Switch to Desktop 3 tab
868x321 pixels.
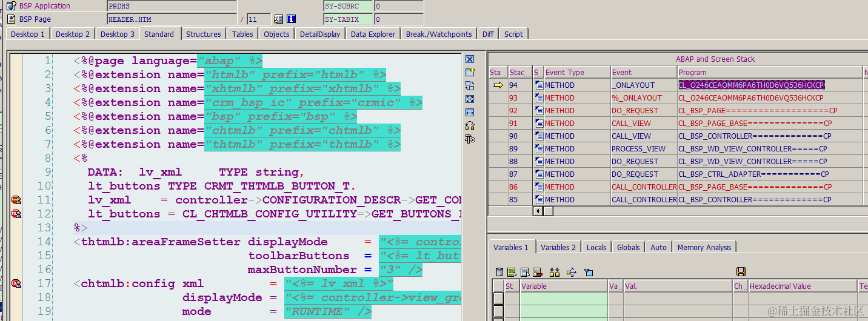click(x=118, y=35)
